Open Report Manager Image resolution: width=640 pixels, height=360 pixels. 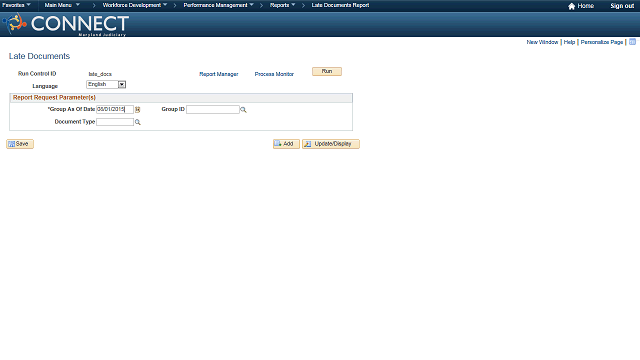(x=218, y=74)
